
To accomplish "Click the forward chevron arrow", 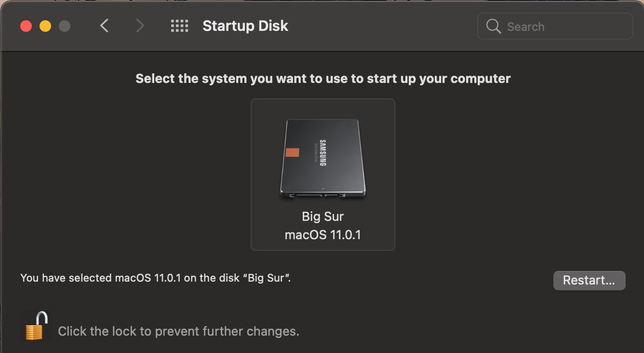I will tap(140, 26).
